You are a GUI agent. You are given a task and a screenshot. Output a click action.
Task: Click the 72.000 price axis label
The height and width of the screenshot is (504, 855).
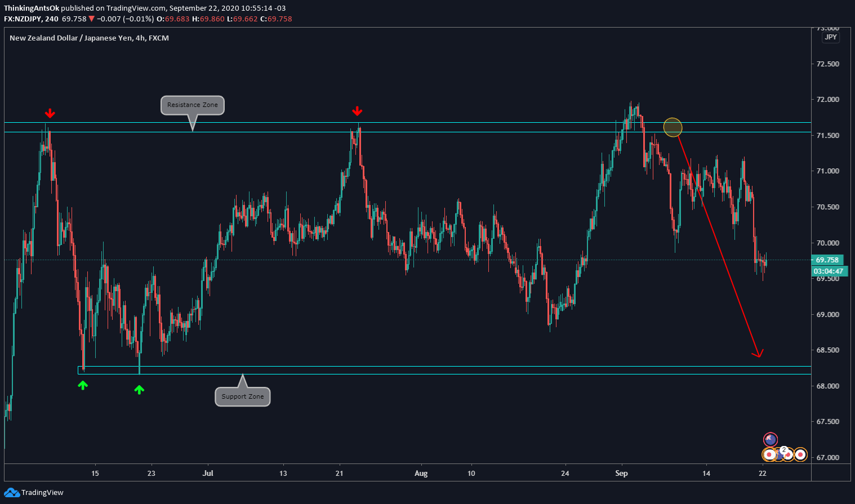(827, 100)
